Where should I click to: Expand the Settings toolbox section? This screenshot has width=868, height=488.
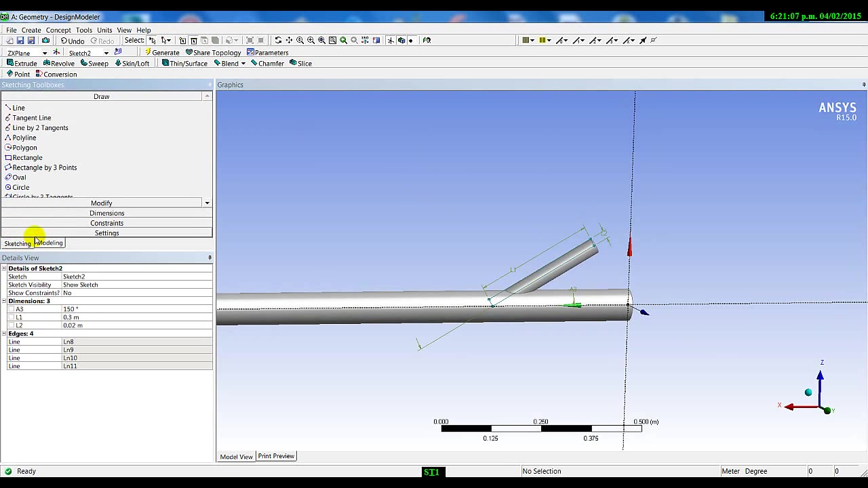tap(106, 233)
